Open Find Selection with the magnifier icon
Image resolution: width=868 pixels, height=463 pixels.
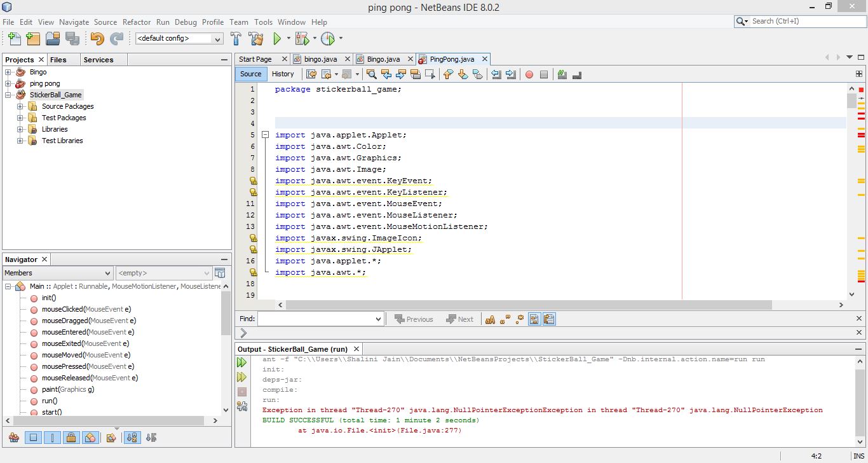pos(372,74)
